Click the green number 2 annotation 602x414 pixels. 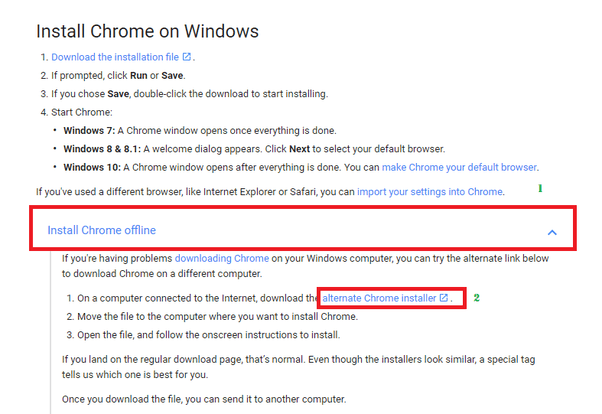click(477, 297)
